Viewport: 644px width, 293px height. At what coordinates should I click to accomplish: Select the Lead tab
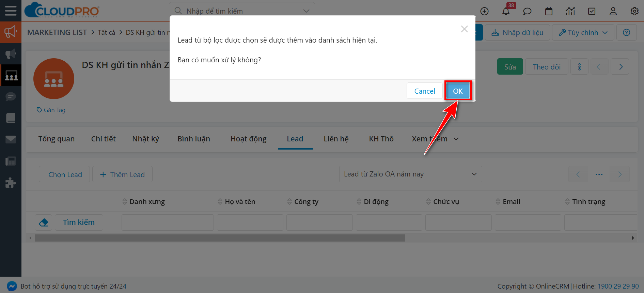(295, 139)
